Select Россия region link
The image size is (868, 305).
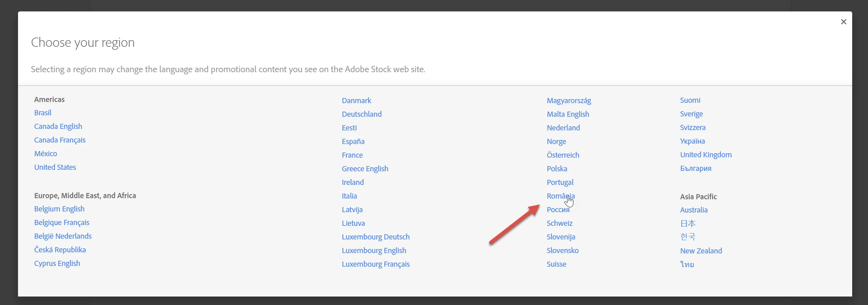point(558,210)
